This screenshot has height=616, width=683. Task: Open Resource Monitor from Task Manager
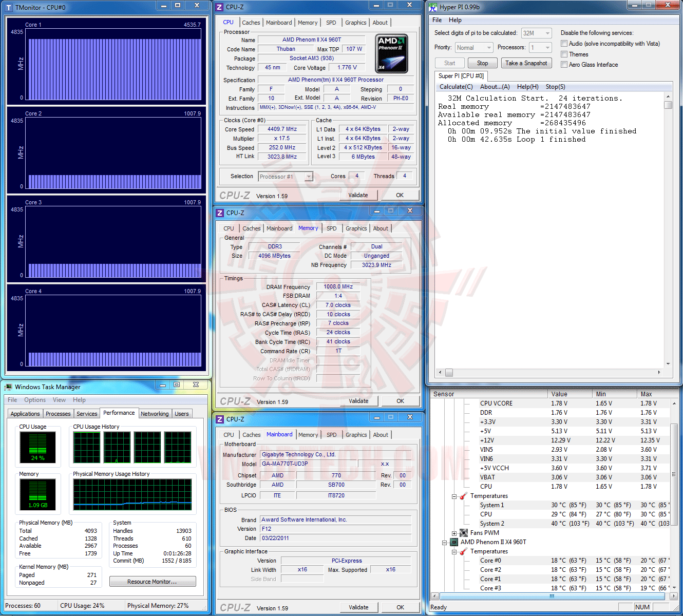tap(153, 582)
